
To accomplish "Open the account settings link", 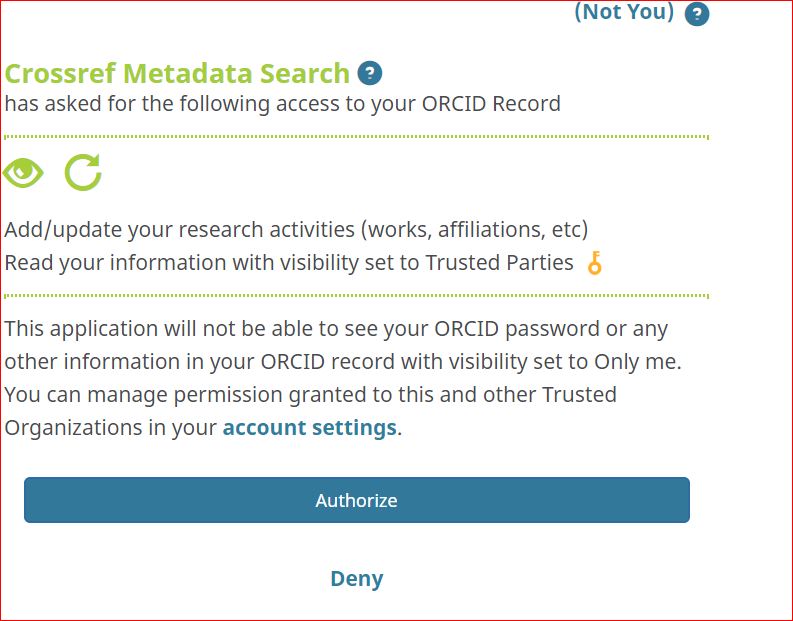I will [x=309, y=428].
